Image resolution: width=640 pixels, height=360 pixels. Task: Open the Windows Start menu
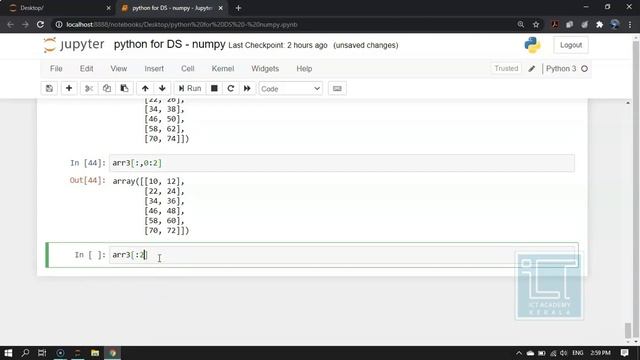click(8, 353)
